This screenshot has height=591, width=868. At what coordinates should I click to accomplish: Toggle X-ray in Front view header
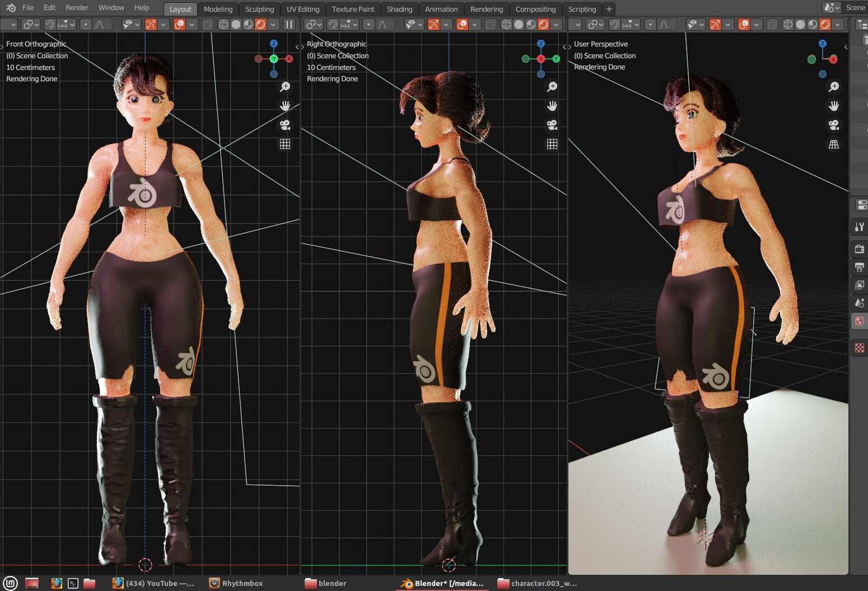[x=207, y=25]
